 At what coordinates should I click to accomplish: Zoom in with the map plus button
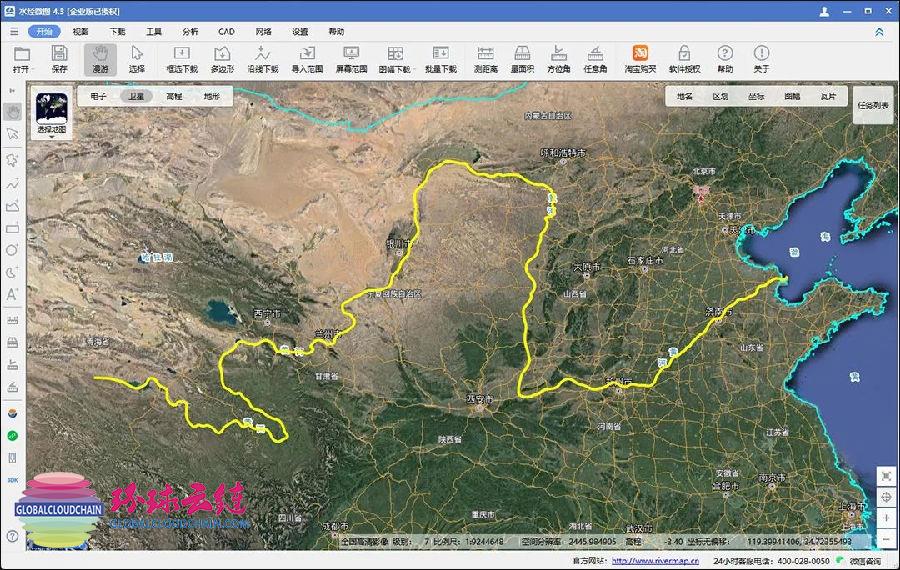(886, 518)
